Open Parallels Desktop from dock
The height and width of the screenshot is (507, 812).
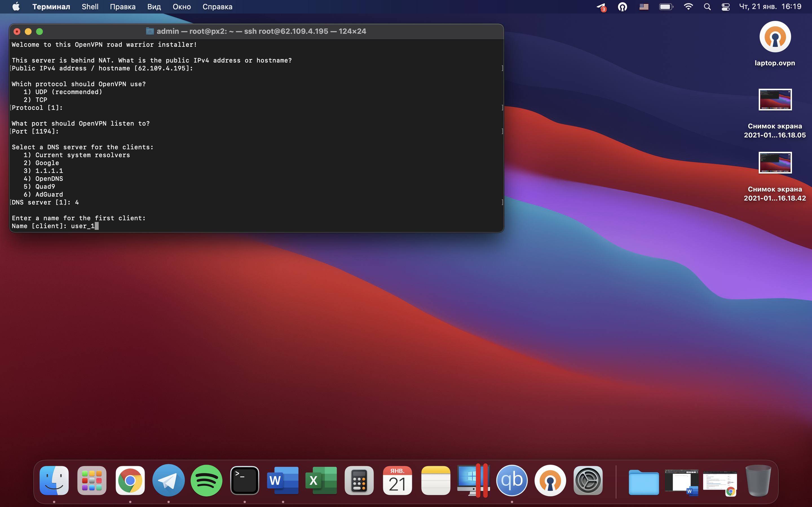[x=473, y=480]
